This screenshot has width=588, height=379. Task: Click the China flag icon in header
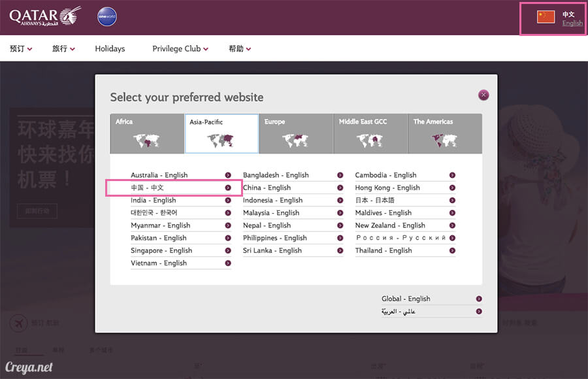click(546, 17)
